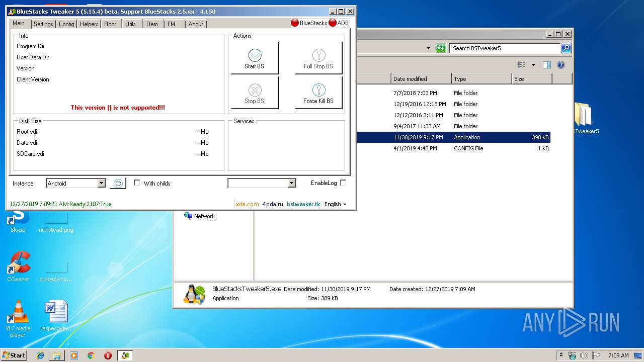Open the Explorer view options arrow

533,65
